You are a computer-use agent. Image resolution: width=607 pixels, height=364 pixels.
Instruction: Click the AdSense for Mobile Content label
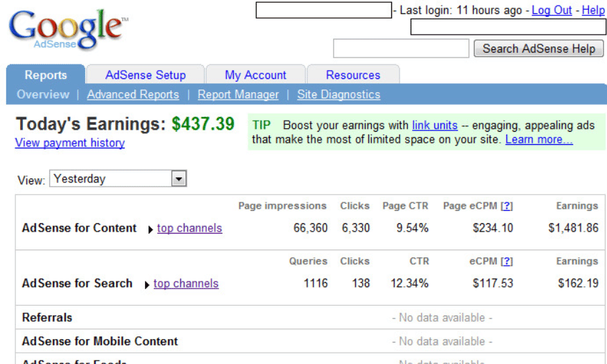point(100,341)
